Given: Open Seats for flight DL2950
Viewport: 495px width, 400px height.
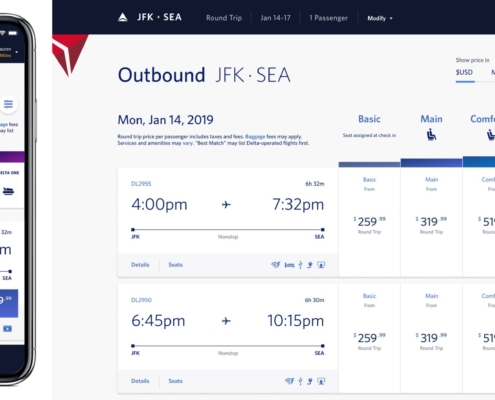Looking at the screenshot, I should [176, 381].
